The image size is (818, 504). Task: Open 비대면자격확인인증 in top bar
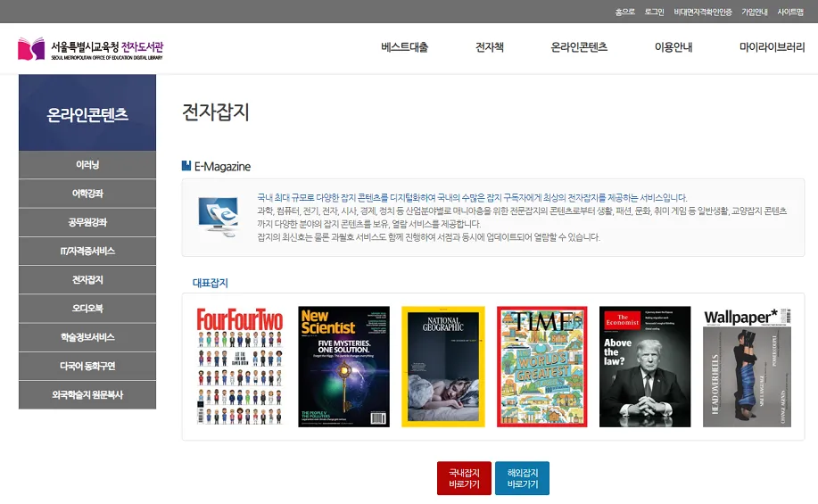[x=703, y=12]
